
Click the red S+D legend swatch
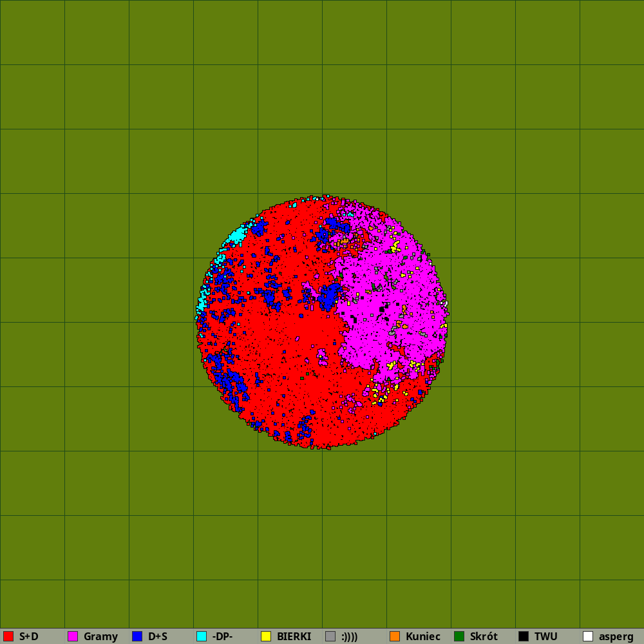[8, 636]
